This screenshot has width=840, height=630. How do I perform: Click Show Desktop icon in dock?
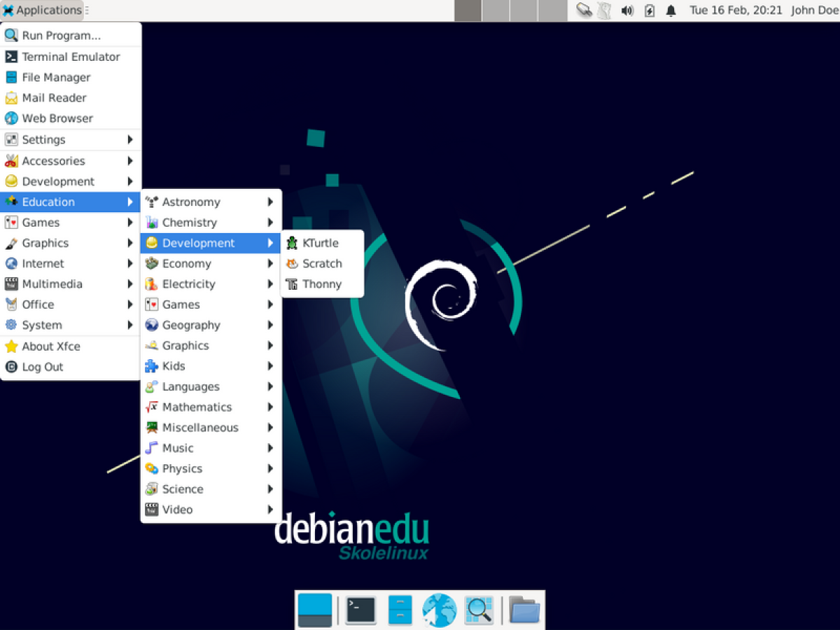coord(315,610)
